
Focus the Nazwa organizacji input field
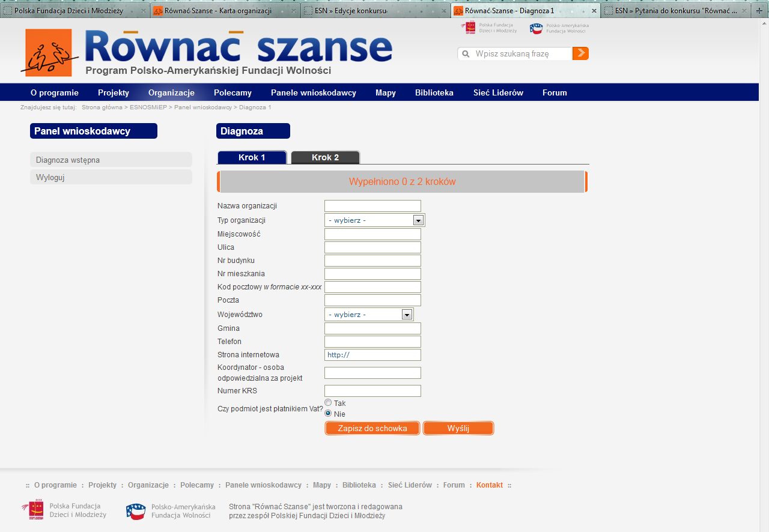[x=372, y=206]
